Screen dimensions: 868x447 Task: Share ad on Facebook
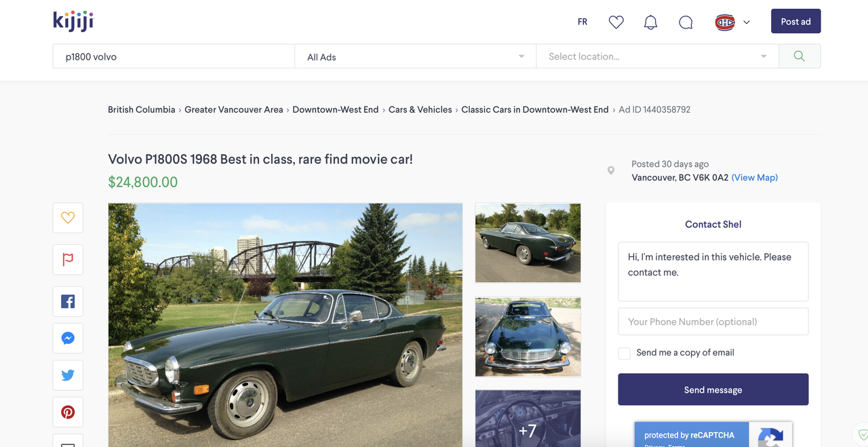coord(68,301)
